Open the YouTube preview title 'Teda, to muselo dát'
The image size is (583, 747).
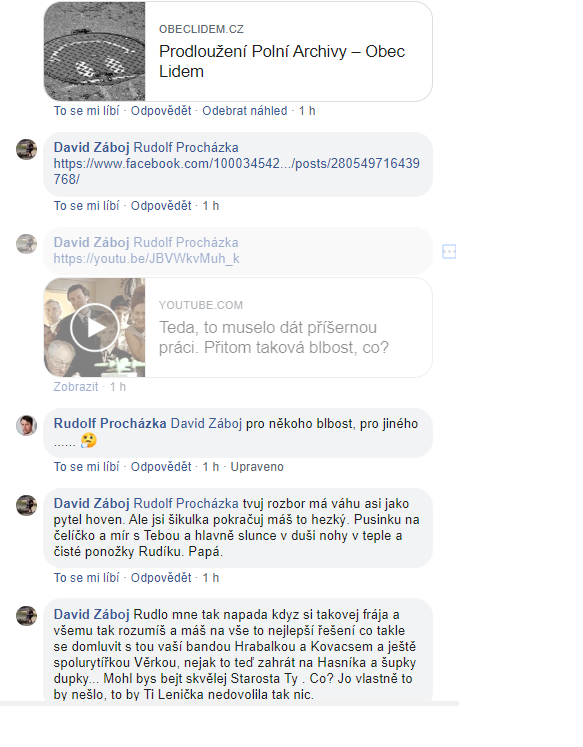(274, 338)
